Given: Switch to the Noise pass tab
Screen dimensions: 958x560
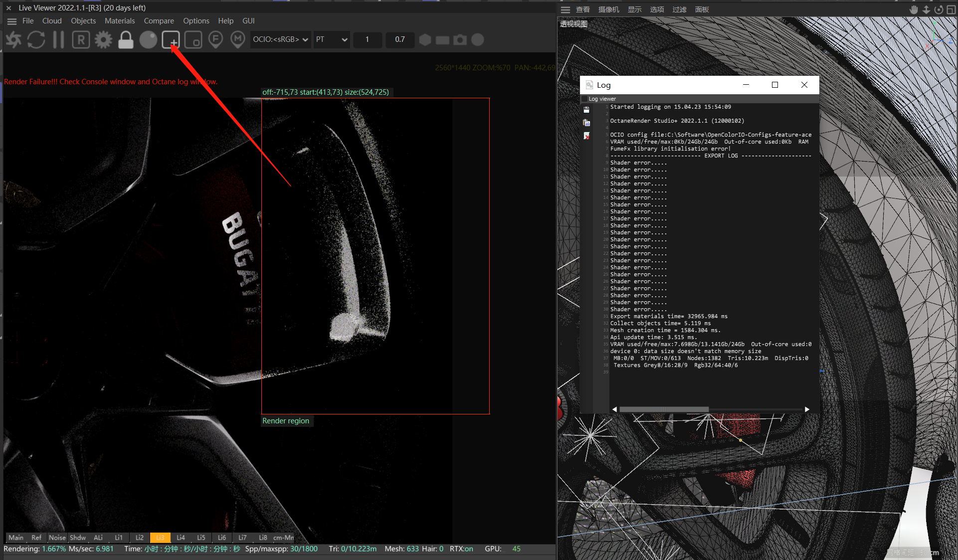Looking at the screenshot, I should [57, 538].
